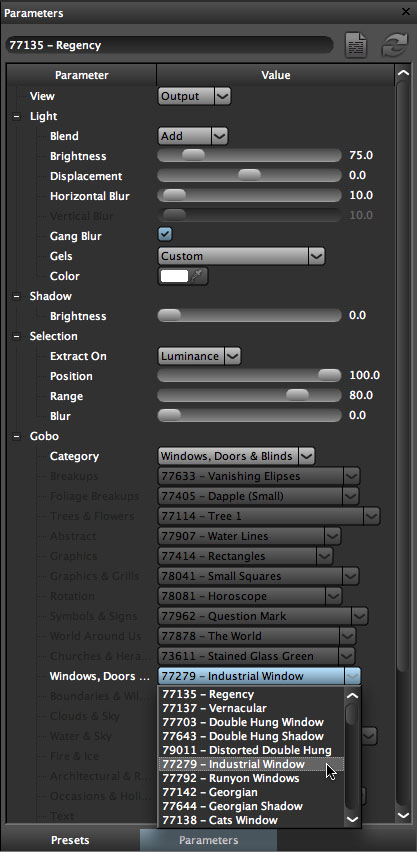The height and width of the screenshot is (852, 417).
Task: Click the parameter list scroll-down arrow
Action: [403, 815]
